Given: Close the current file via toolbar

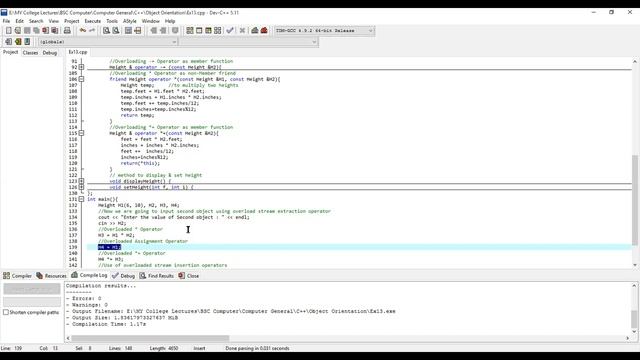Looking at the screenshot, I should [45, 31].
